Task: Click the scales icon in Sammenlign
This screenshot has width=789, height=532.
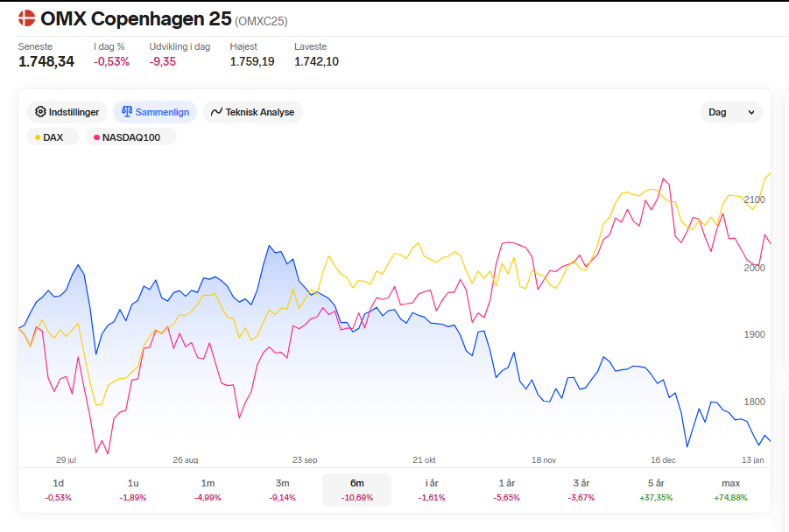Action: click(x=127, y=112)
